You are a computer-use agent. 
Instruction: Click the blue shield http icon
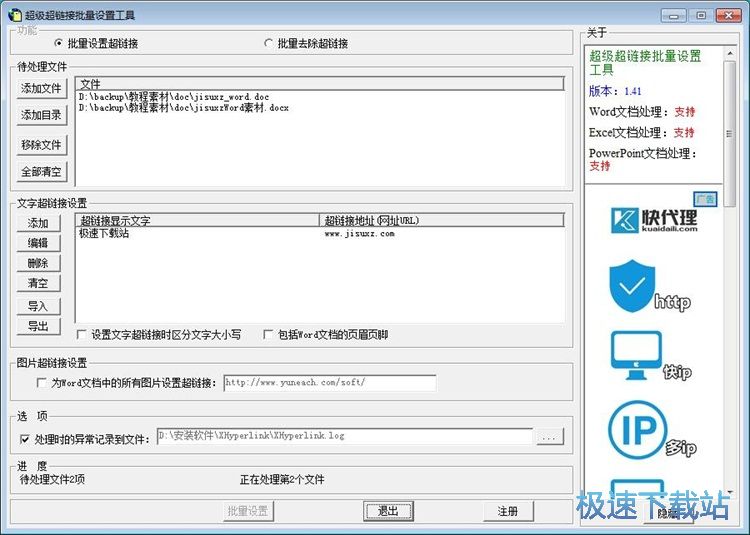click(632, 286)
